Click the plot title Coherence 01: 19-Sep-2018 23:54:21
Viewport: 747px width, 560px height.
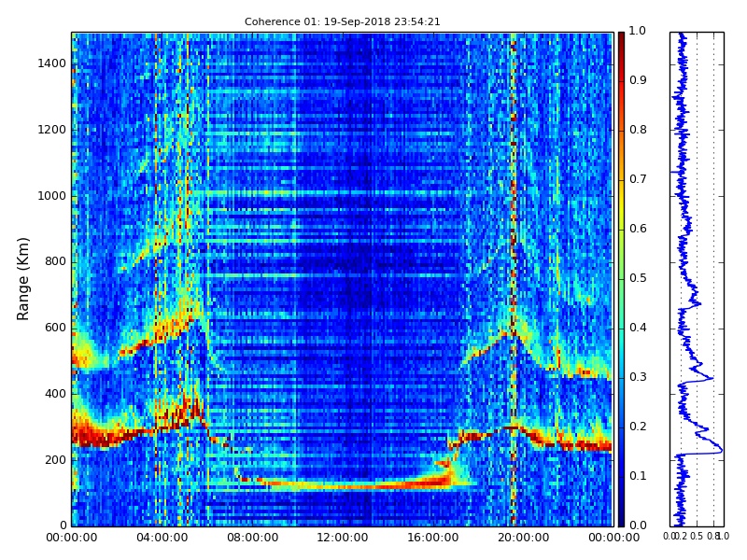coord(342,21)
